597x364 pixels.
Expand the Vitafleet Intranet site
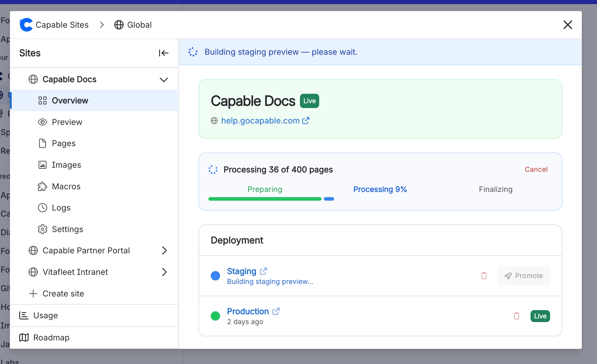tap(164, 272)
